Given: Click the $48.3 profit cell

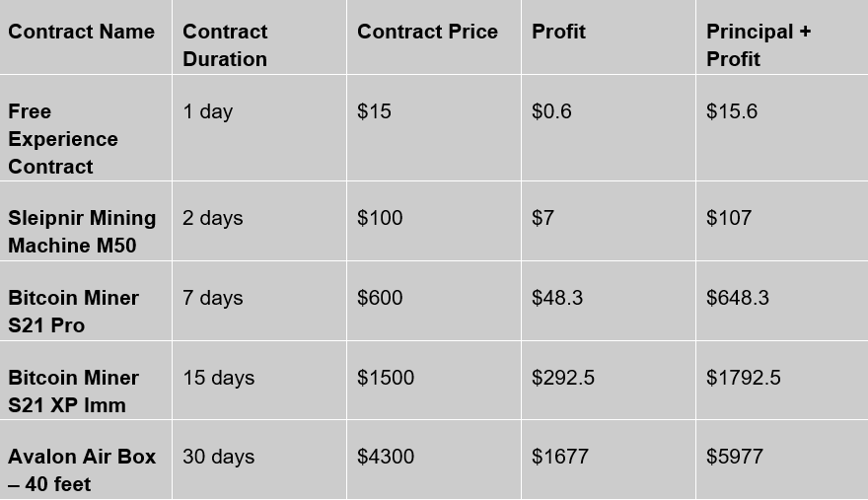Looking at the screenshot, I should pos(557,298).
